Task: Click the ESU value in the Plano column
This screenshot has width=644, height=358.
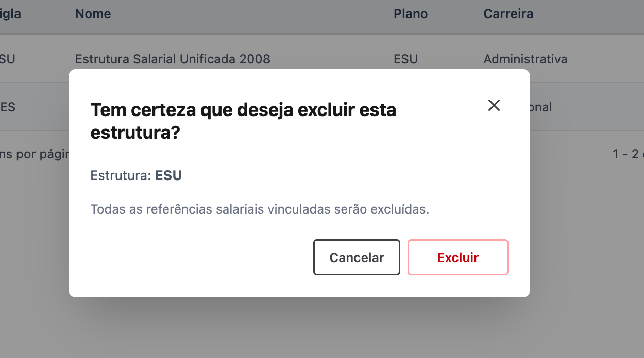Action: coord(405,59)
